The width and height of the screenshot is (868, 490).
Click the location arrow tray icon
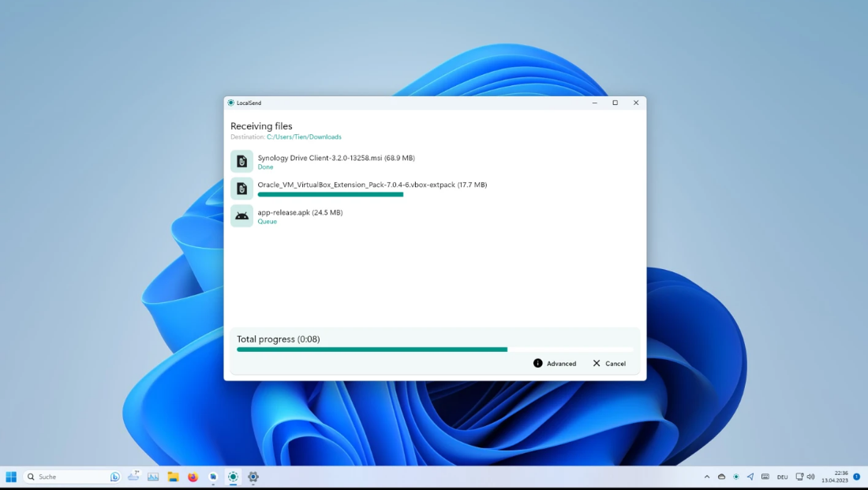click(750, 477)
